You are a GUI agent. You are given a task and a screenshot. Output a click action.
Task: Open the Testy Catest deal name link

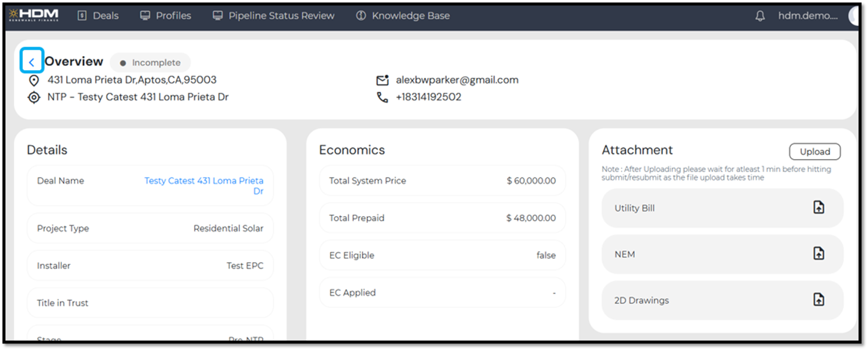(x=204, y=185)
